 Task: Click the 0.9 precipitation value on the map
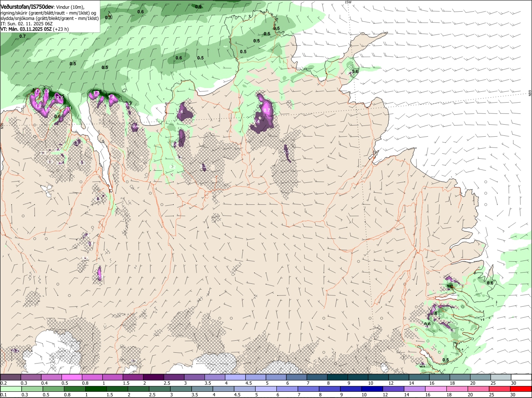(198, 7)
